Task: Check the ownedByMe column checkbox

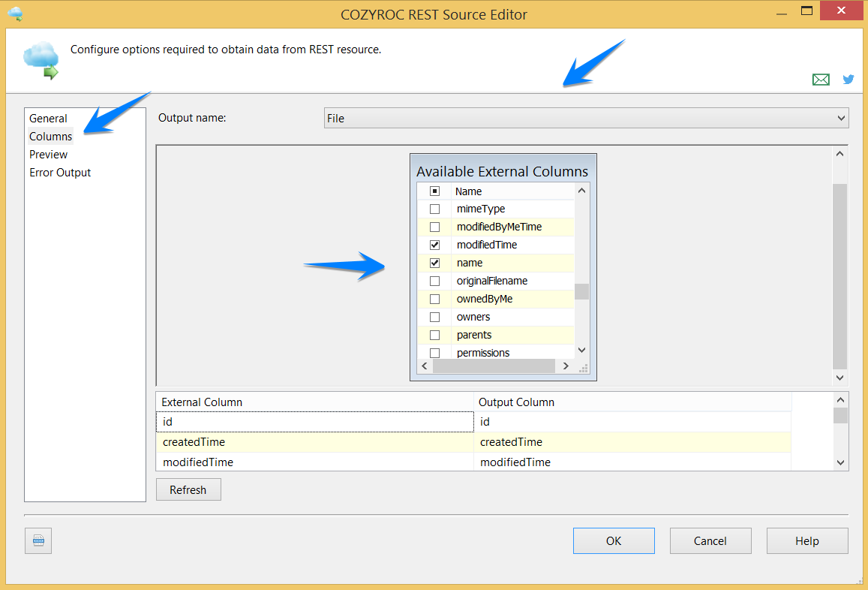Action: (x=434, y=300)
